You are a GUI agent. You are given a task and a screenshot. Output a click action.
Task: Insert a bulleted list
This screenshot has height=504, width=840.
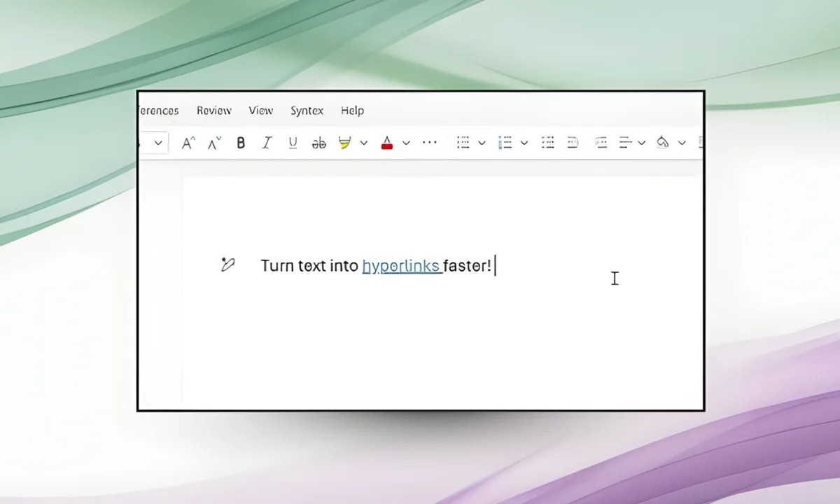[x=463, y=143]
